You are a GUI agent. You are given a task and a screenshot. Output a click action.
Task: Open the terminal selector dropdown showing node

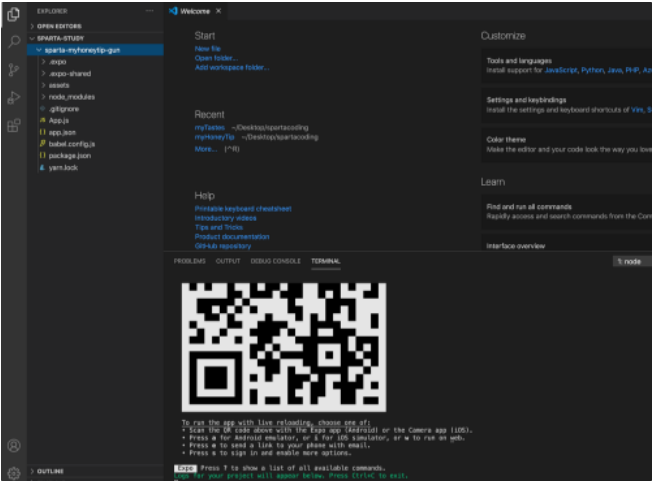[x=631, y=262]
